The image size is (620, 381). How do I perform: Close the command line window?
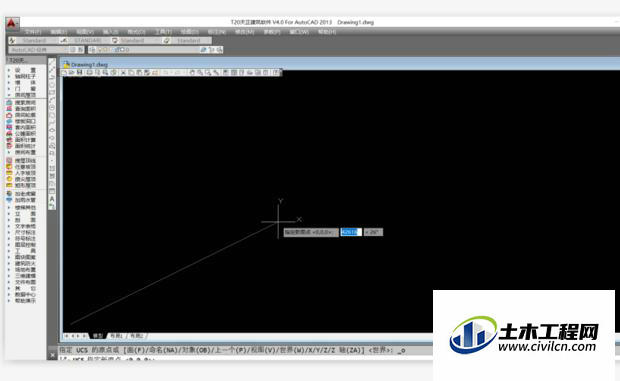click(52, 355)
